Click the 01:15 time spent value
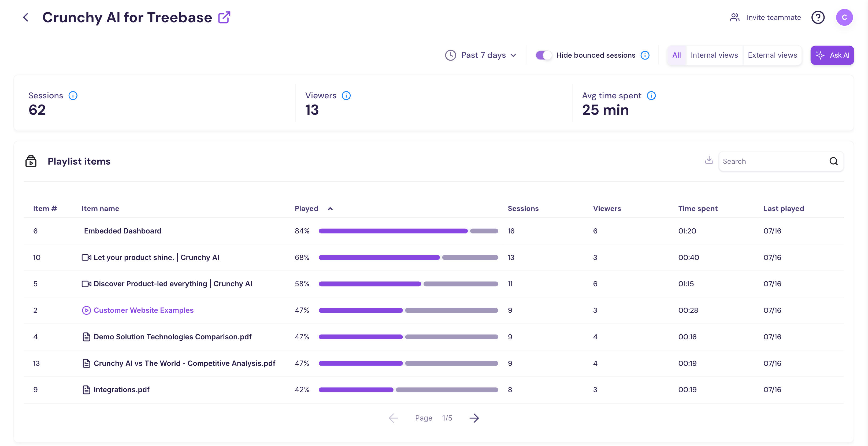 click(x=686, y=284)
